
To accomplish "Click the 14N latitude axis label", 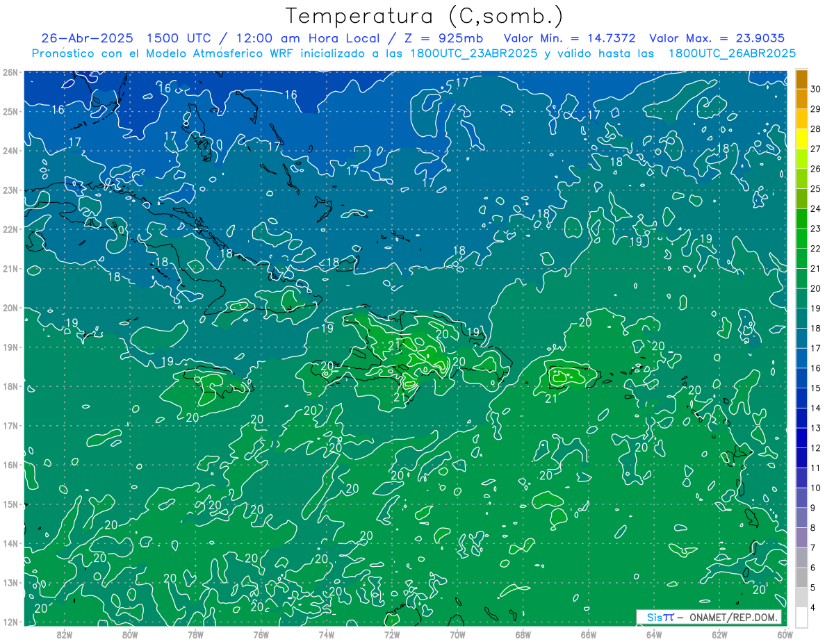I will pos(10,543).
